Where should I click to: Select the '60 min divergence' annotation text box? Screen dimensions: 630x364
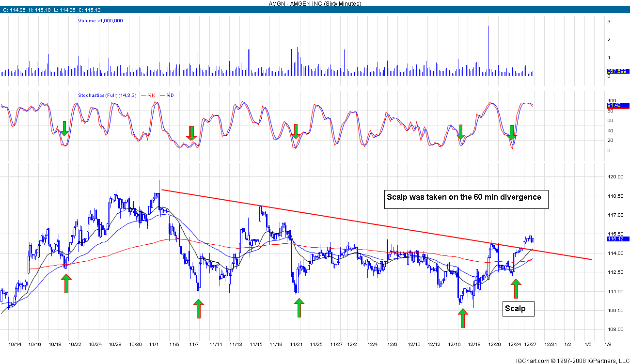click(x=466, y=199)
